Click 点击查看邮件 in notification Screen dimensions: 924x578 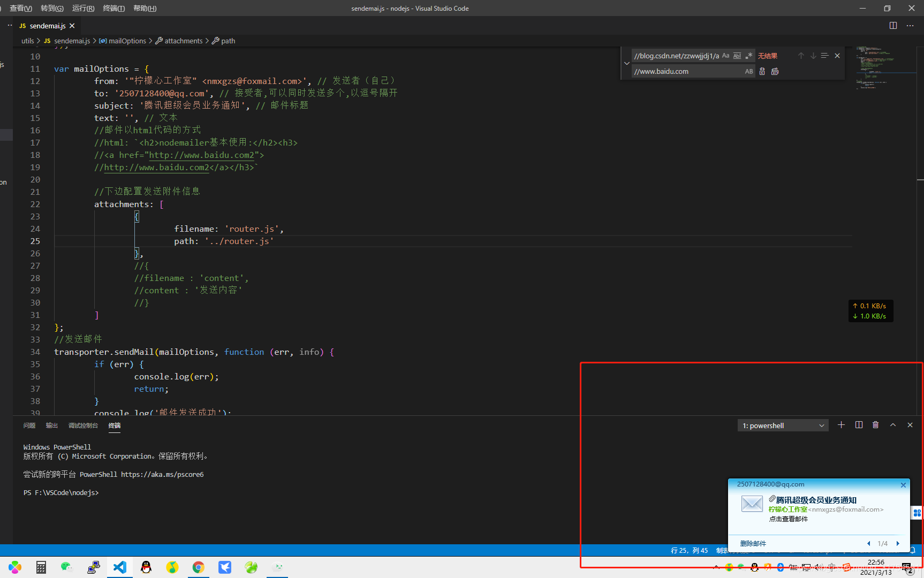(789, 519)
